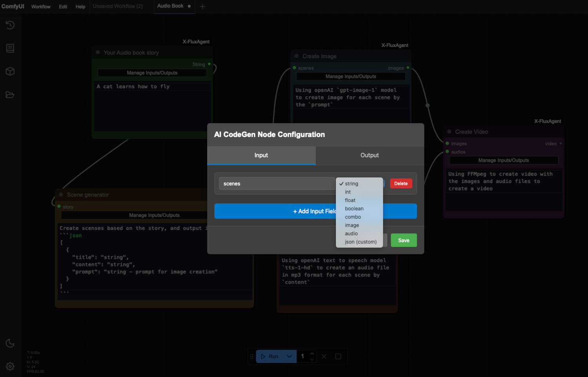588x377 pixels.
Task: Open the Help menu
Action: 80,7
